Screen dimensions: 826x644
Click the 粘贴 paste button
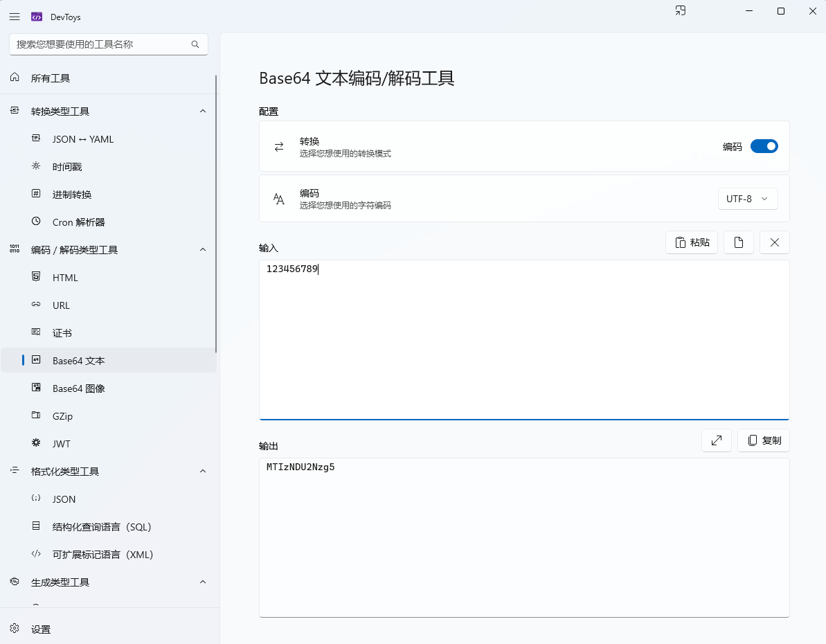(692, 242)
